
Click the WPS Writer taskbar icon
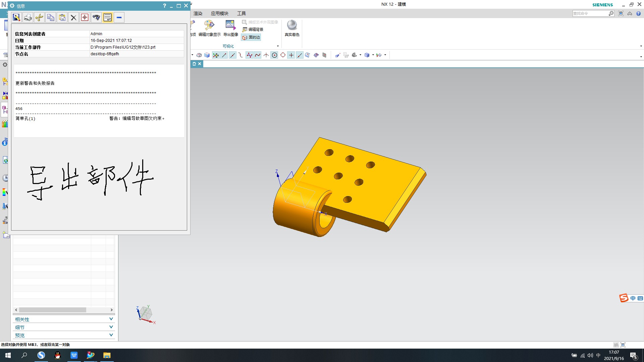tap(74, 355)
